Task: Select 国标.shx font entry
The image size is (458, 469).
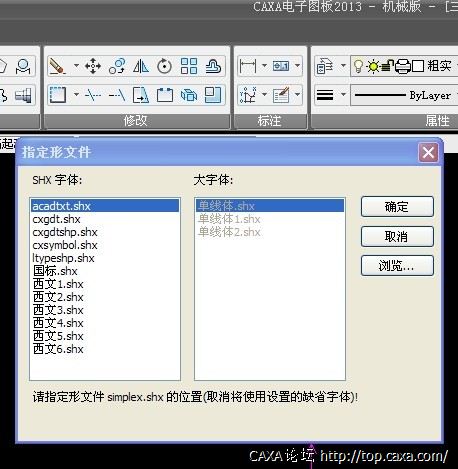Action: point(105,271)
